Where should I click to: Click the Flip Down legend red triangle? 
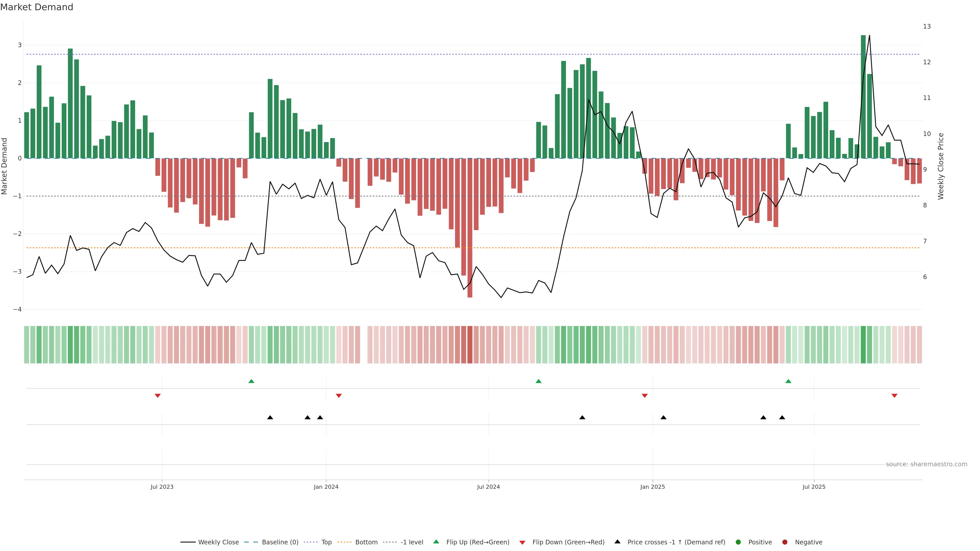pyautogui.click(x=522, y=542)
